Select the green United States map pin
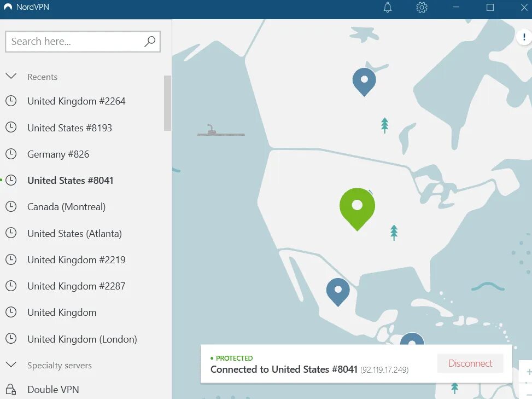Screen dimensions: 532x399 357,210
